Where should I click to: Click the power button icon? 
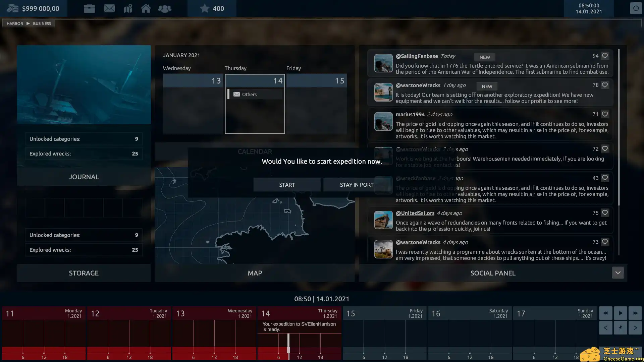coord(636,8)
